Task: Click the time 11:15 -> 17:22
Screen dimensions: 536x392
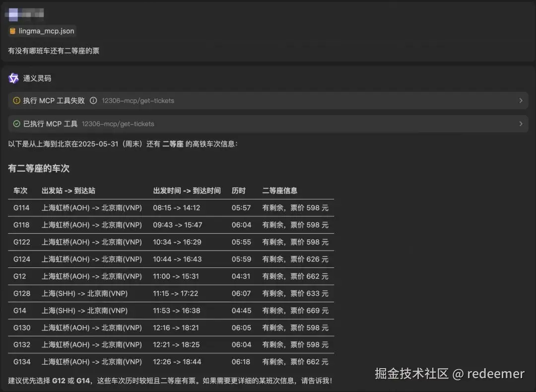Action: tap(175, 293)
